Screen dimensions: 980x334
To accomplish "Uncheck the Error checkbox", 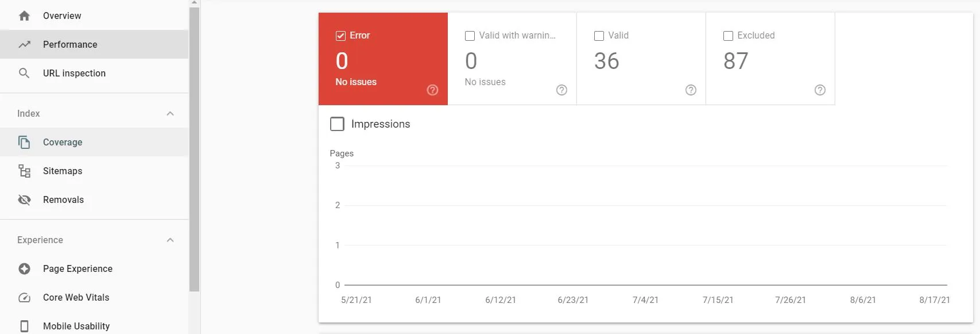I will pos(340,36).
